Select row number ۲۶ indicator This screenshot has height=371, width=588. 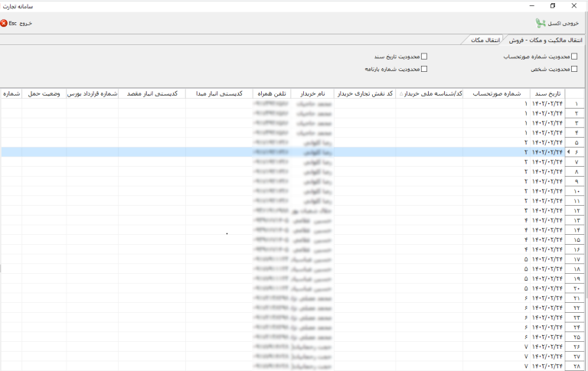574,347
